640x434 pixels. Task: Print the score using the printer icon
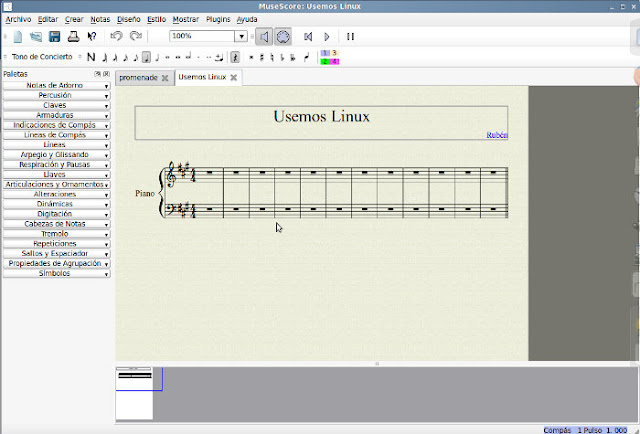point(73,36)
